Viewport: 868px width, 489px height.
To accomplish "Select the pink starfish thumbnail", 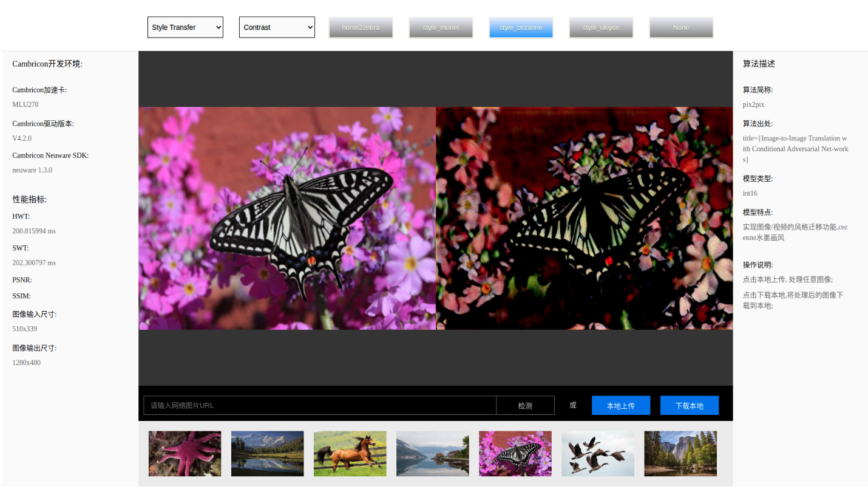I will click(x=185, y=454).
